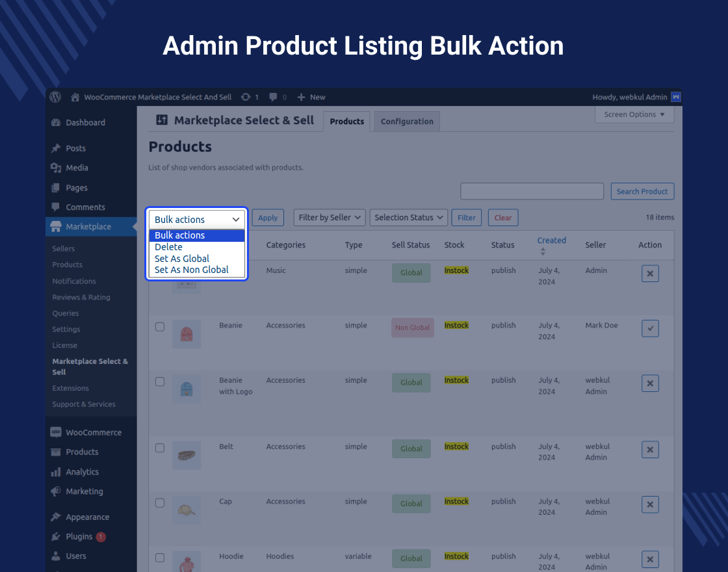This screenshot has height=572, width=728.
Task: Open the comments bubble in admin bar
Action: click(x=273, y=97)
